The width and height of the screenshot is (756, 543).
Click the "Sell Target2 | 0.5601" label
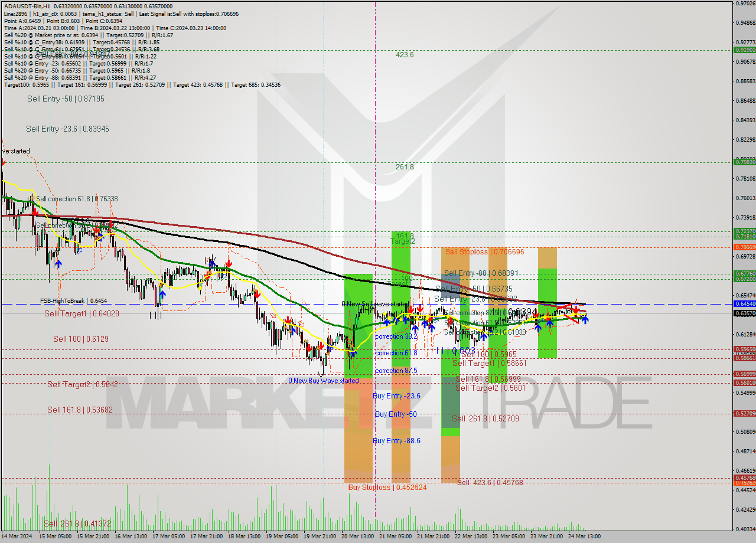490,388
